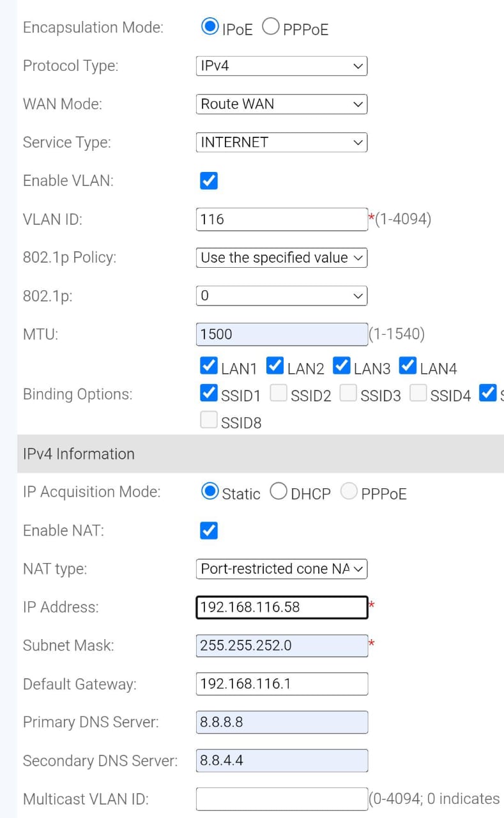Open the 802.1p Policy dropdown
504x818 pixels.
282,258
